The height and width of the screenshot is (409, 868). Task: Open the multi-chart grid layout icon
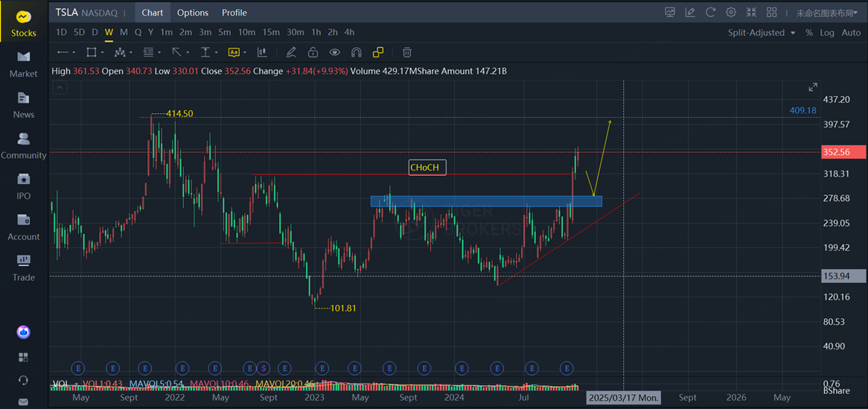pos(772,12)
